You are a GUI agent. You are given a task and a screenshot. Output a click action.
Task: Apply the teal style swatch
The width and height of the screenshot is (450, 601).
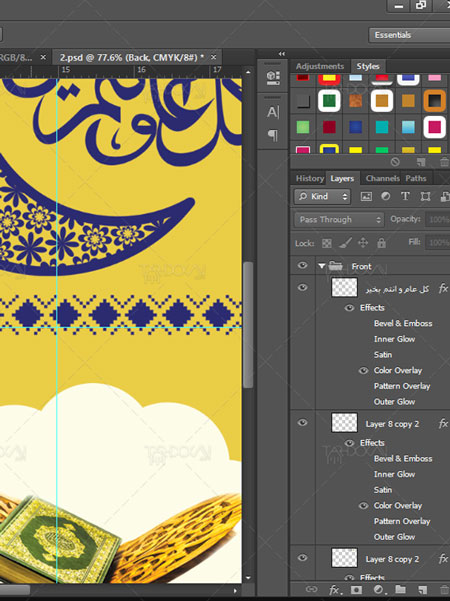coord(382,127)
